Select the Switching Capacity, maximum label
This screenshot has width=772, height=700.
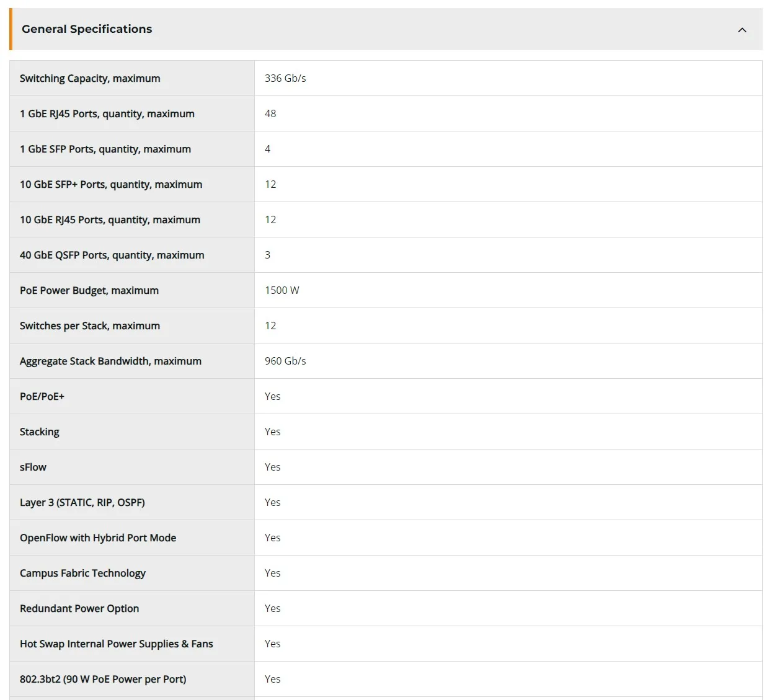pyautogui.click(x=90, y=78)
